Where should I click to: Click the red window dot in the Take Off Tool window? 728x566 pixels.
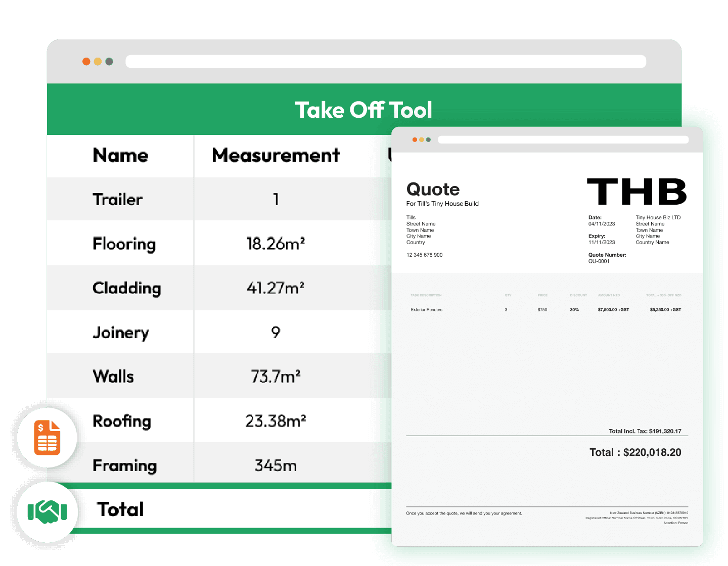click(86, 62)
